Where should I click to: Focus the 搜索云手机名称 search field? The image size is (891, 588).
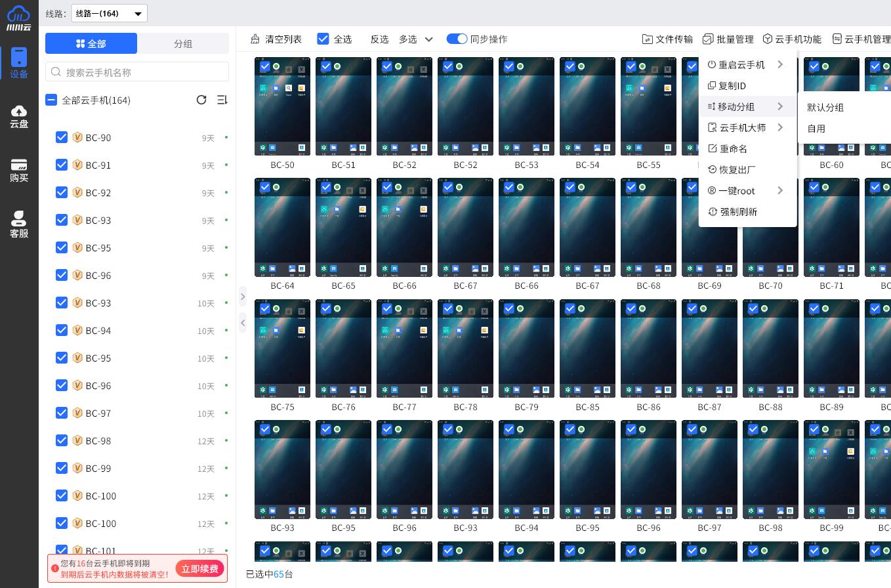[x=138, y=72]
